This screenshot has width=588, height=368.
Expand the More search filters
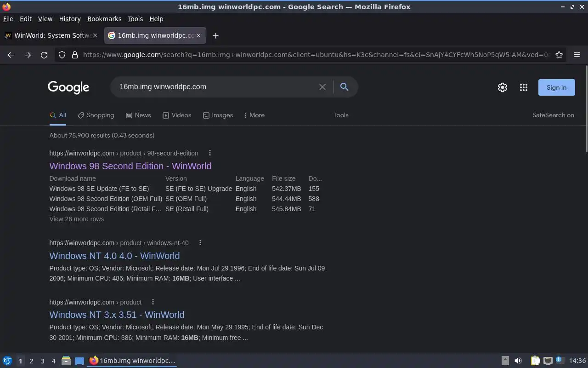tap(254, 115)
